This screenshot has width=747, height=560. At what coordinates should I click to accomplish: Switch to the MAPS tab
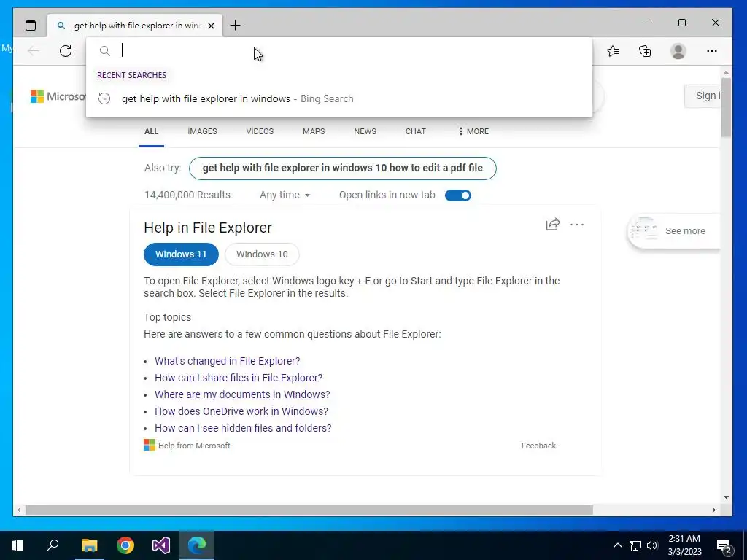pos(314,131)
